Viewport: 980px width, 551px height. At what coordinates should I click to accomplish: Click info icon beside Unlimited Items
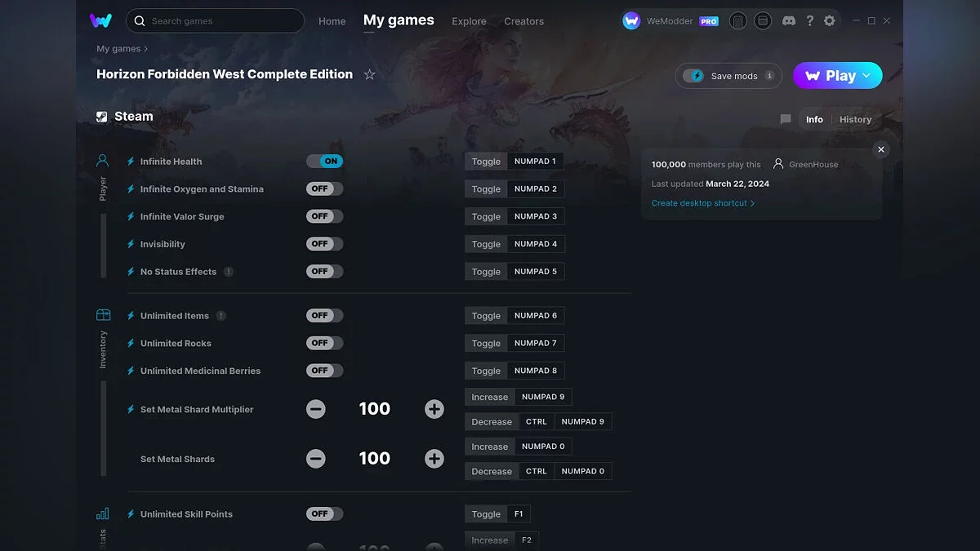tap(221, 316)
